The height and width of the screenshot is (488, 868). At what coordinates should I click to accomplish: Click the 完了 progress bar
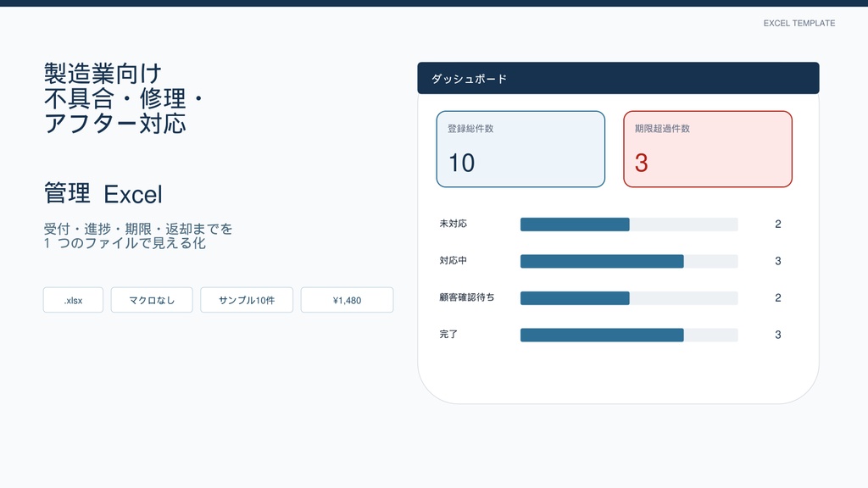pos(629,335)
